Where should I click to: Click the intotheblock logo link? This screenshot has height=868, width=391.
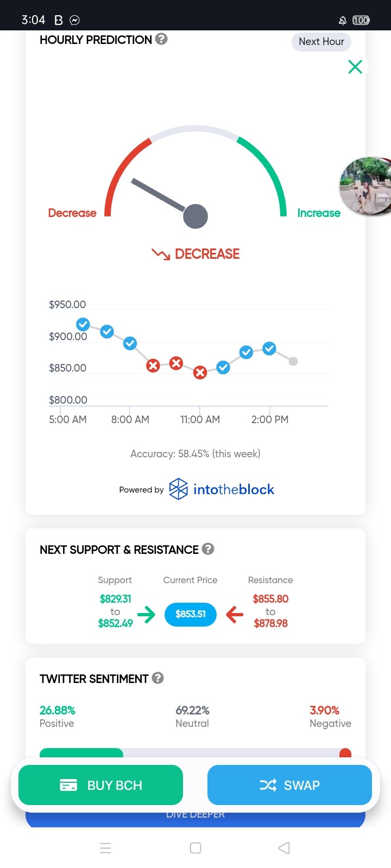coord(222,489)
